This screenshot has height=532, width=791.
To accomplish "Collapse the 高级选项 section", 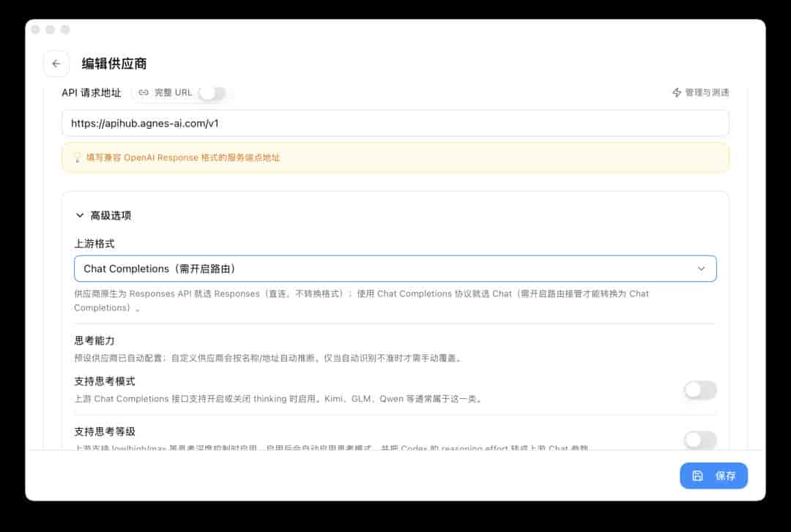I will point(103,215).
